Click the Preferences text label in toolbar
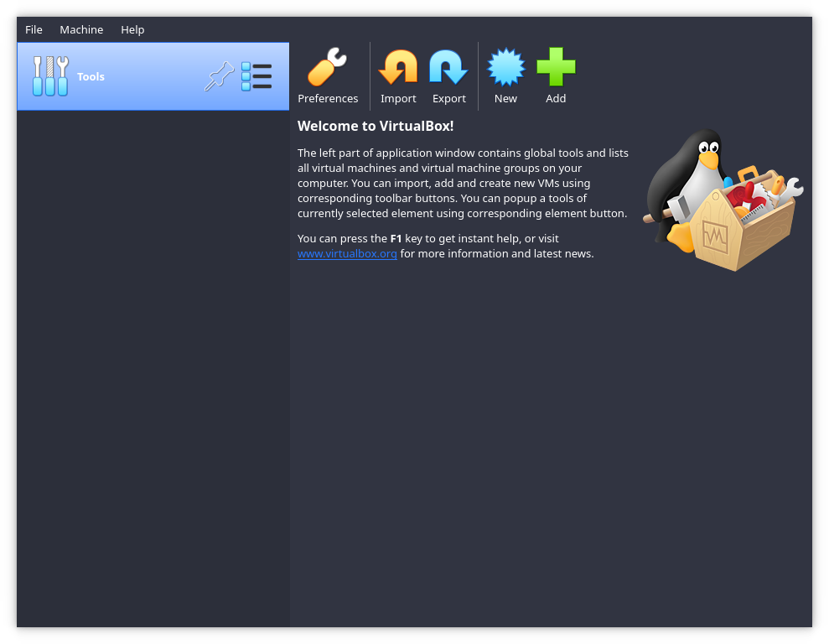The image size is (829, 644). point(328,98)
